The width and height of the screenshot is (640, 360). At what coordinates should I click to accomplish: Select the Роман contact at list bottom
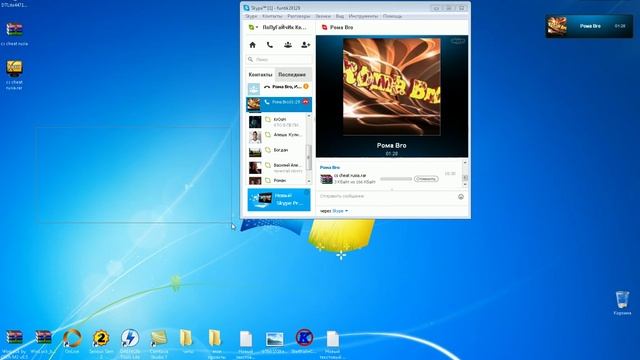pos(276,180)
